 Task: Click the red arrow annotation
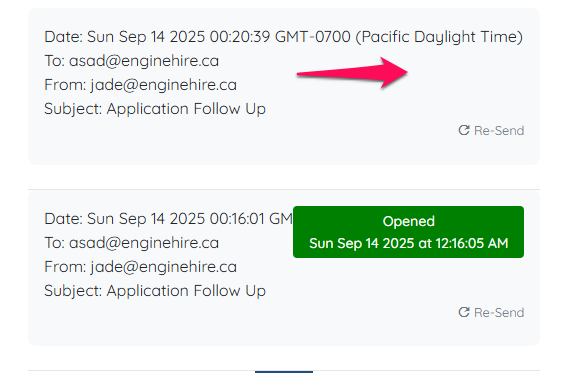coord(352,73)
